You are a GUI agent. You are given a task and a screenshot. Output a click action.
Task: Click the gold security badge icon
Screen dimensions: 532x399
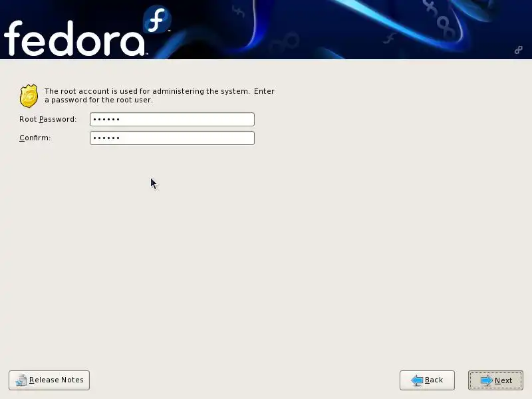tap(29, 96)
